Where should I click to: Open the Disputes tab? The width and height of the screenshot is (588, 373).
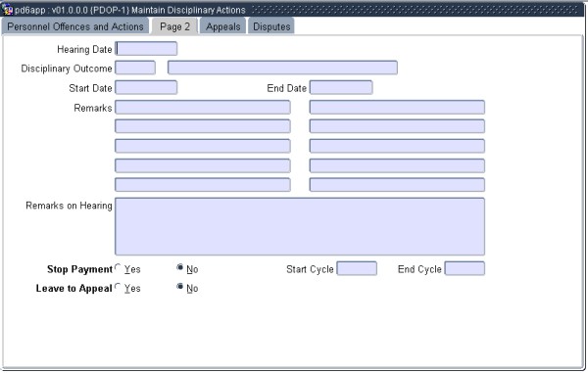pos(271,26)
